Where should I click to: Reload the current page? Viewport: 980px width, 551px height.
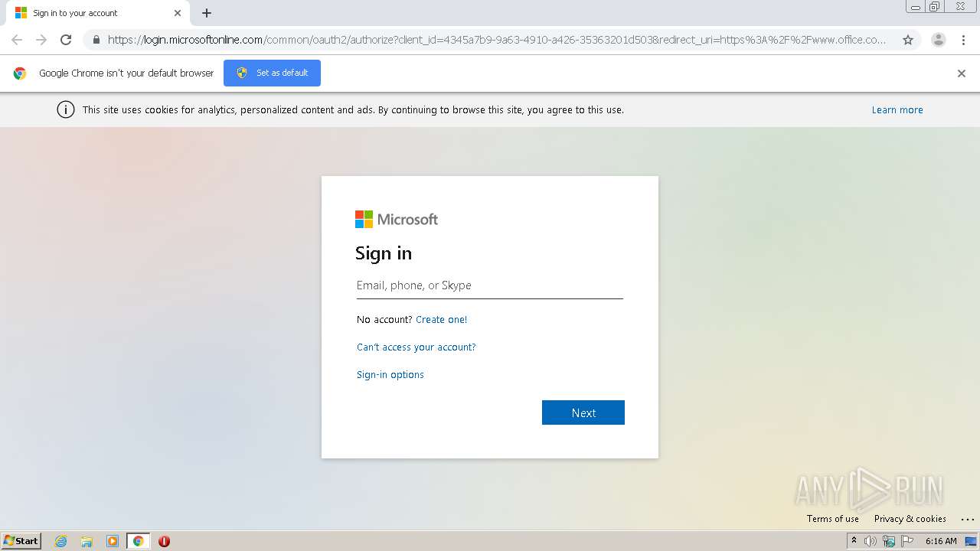(66, 40)
